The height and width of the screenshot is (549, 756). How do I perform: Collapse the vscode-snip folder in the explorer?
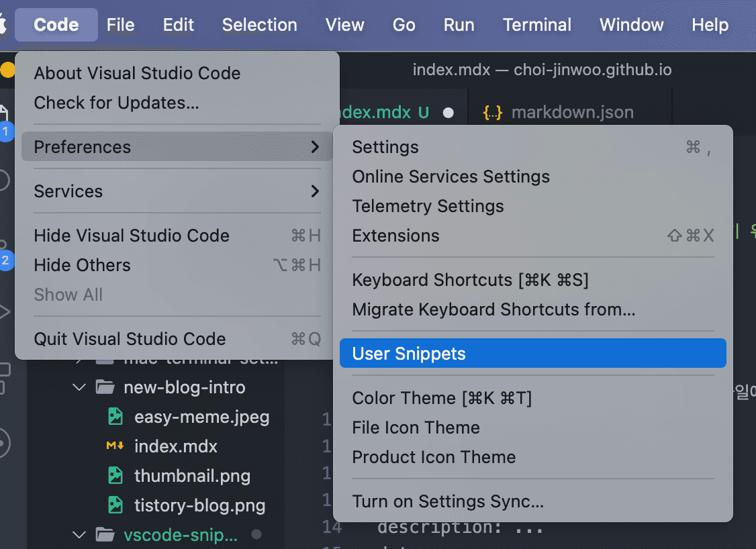point(79,534)
